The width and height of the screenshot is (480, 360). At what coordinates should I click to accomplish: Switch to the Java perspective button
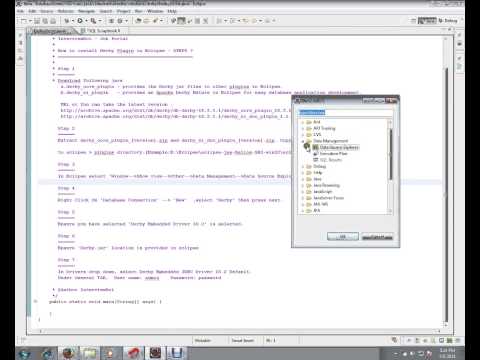click(427, 21)
